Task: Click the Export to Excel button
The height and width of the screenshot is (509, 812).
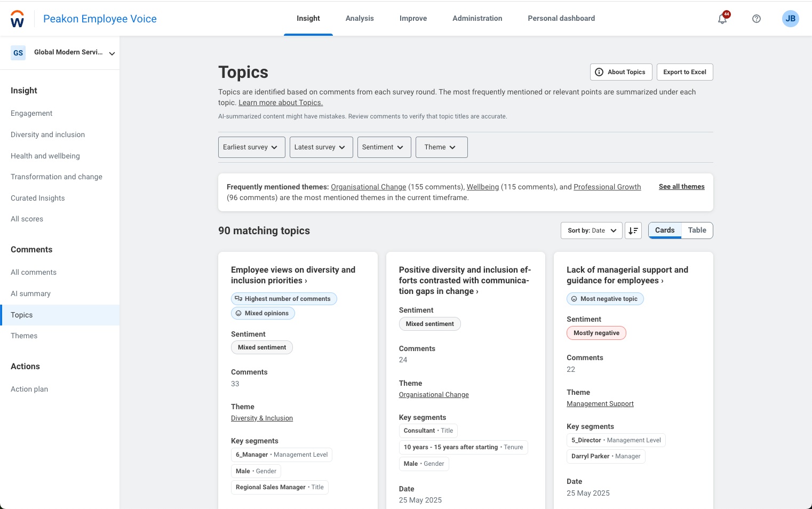Action: pos(684,71)
